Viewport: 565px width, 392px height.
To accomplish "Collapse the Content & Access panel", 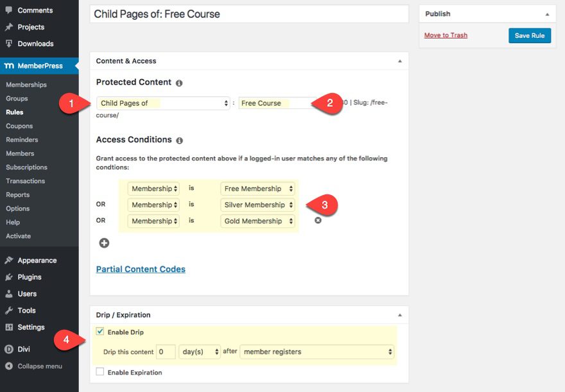I will [x=400, y=61].
